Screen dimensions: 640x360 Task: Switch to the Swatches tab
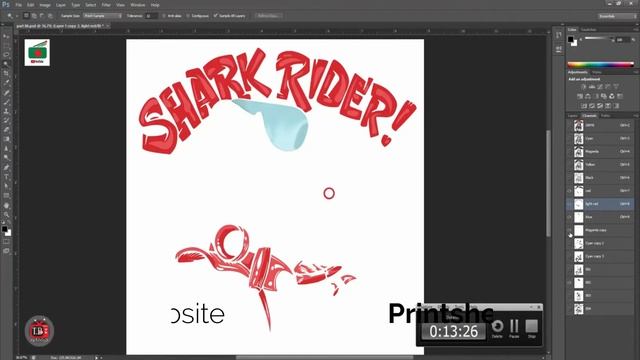click(x=589, y=30)
